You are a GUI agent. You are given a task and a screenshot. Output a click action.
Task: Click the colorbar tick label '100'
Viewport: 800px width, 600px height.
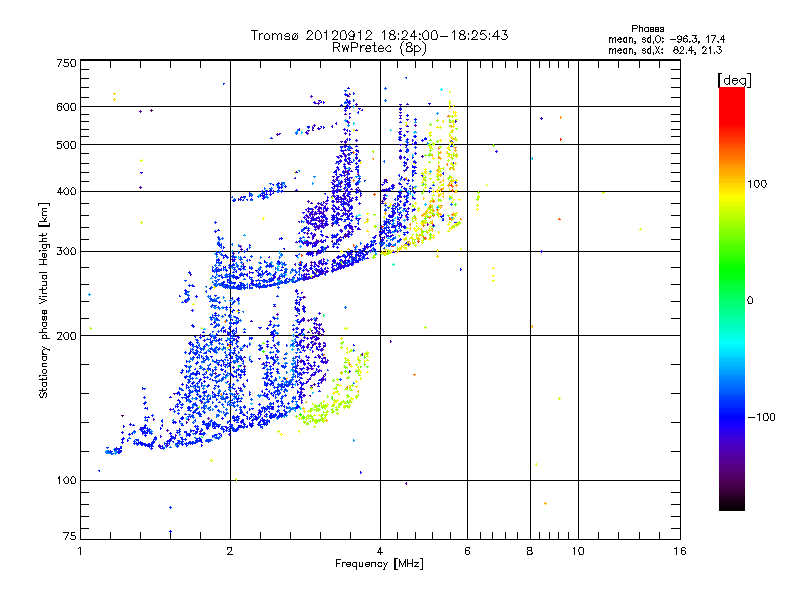[x=757, y=184]
